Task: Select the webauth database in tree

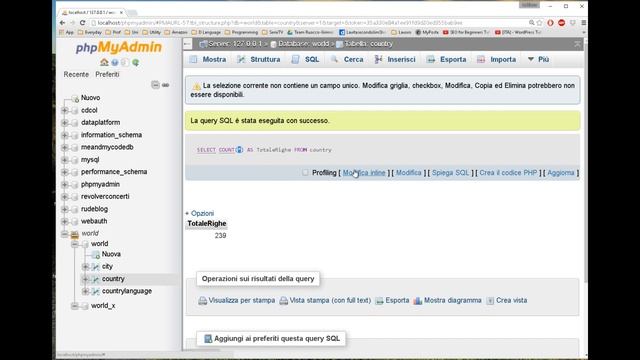Action: tap(94, 221)
